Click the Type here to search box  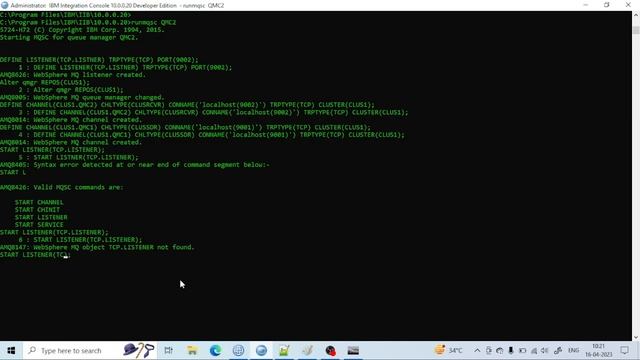tap(90, 351)
